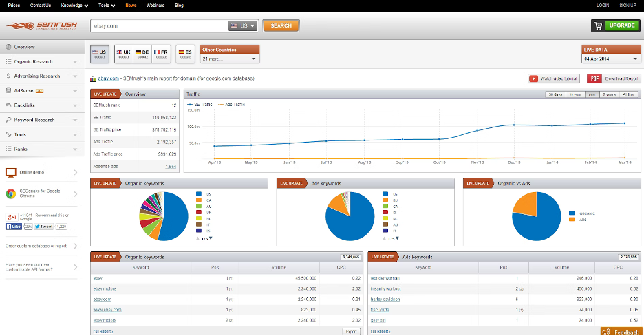Image resolution: width=644 pixels, height=336 pixels.
Task: Select the FR Google database flag
Action: click(161, 54)
